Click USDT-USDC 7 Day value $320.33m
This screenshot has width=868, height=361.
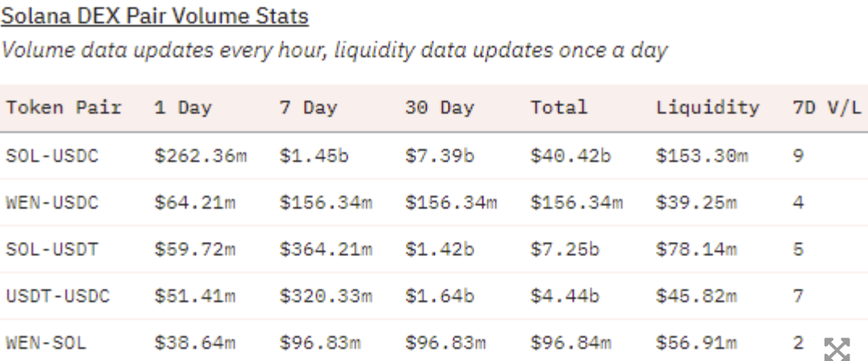pos(326,297)
